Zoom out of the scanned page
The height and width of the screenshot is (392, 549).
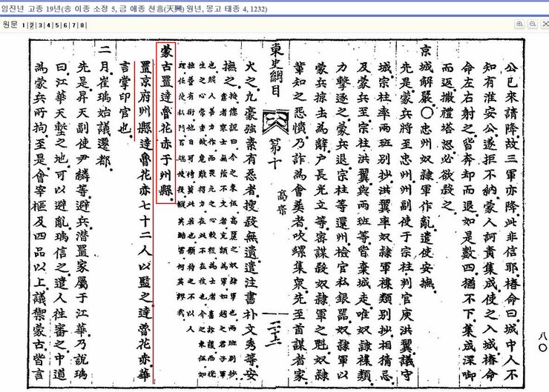[x=533, y=24]
